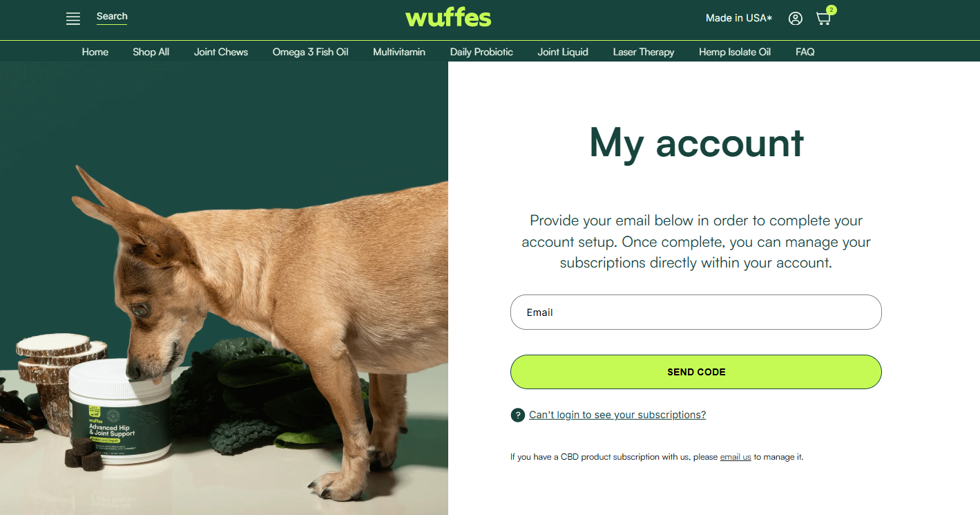This screenshot has width=980, height=515.
Task: Navigate to Multivitamin category
Action: pos(399,52)
